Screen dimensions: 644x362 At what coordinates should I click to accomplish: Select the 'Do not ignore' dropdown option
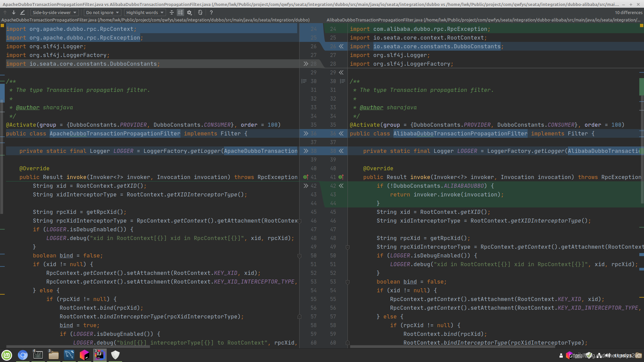point(102,12)
